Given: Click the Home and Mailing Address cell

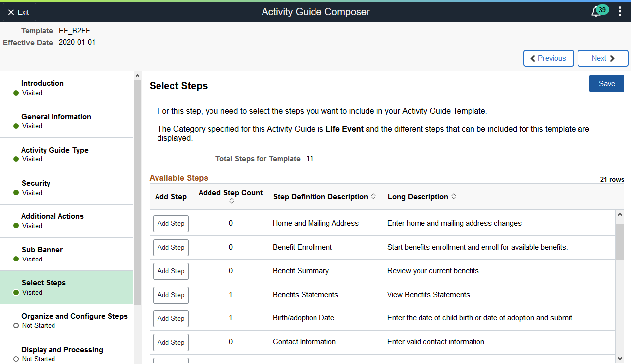Looking at the screenshot, I should click(x=315, y=223).
